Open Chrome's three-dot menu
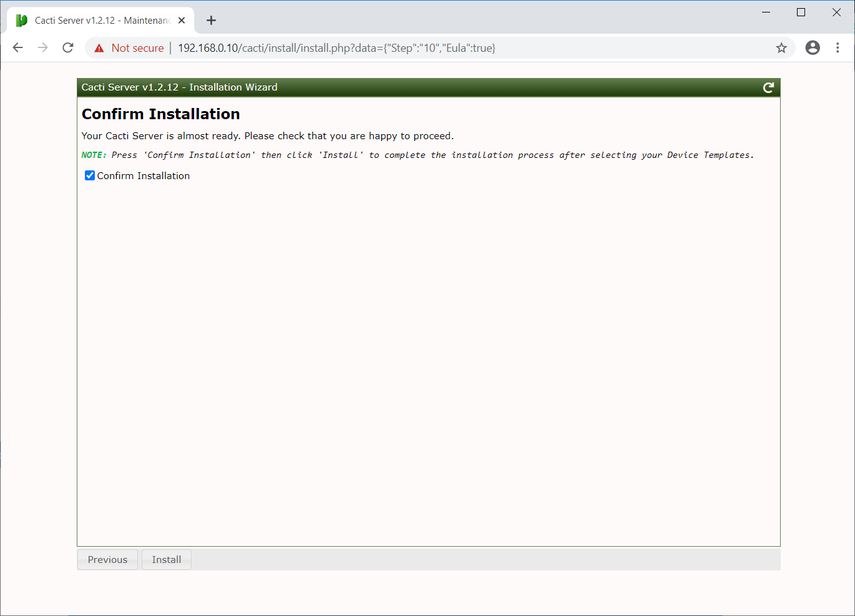The width and height of the screenshot is (855, 616). pyautogui.click(x=838, y=48)
